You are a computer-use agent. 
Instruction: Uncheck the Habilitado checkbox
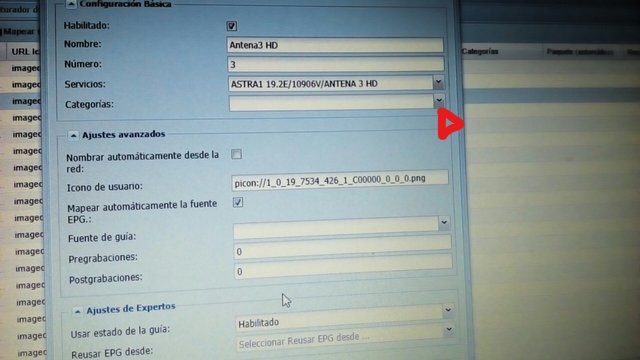(231, 26)
